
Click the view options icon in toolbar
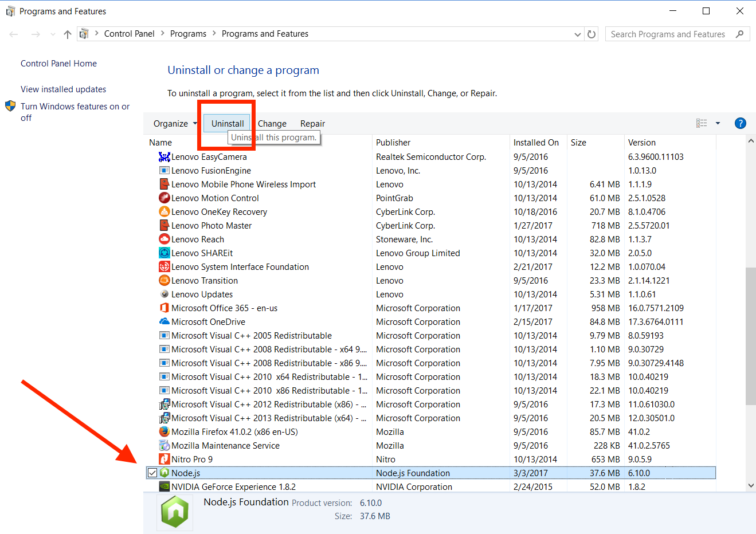click(702, 123)
